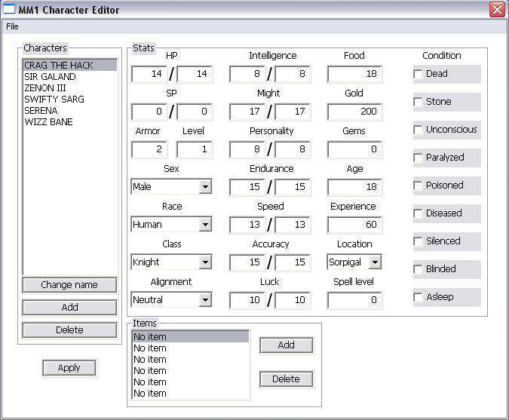The width and height of the screenshot is (509, 420).
Task: Click the maximum HP input field
Action: [x=195, y=74]
